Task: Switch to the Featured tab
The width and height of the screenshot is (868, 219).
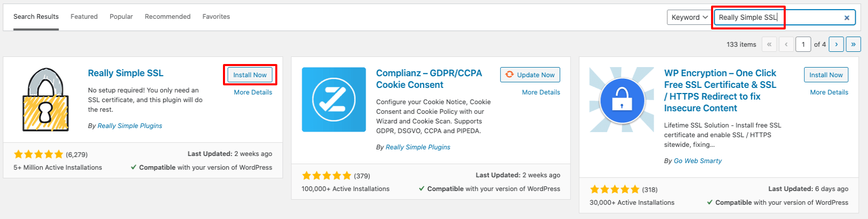Action: click(84, 17)
